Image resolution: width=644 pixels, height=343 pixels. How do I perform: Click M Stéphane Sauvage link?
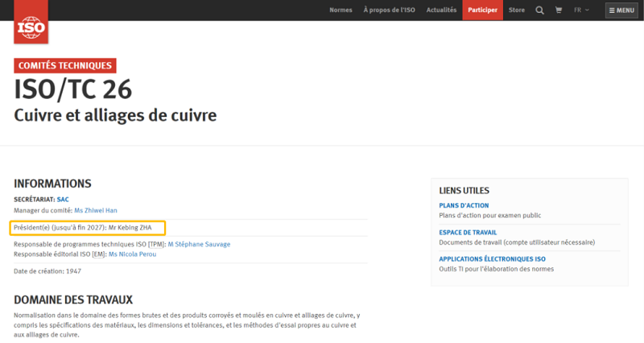(199, 245)
